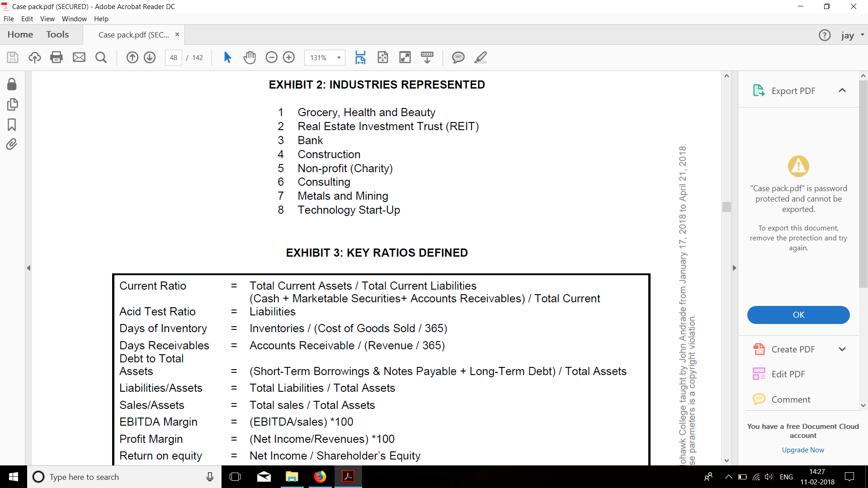The width and height of the screenshot is (868, 488).
Task: Click the Save PDF to cloud icon
Action: pyautogui.click(x=34, y=57)
